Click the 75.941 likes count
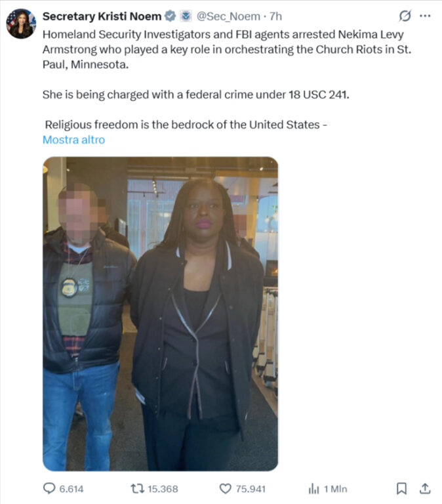The image size is (442, 504). 251,489
